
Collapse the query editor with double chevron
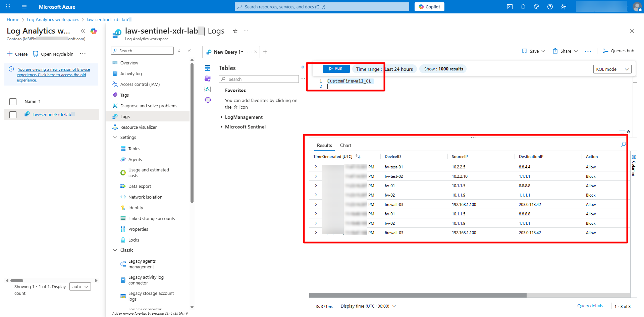tap(628, 132)
